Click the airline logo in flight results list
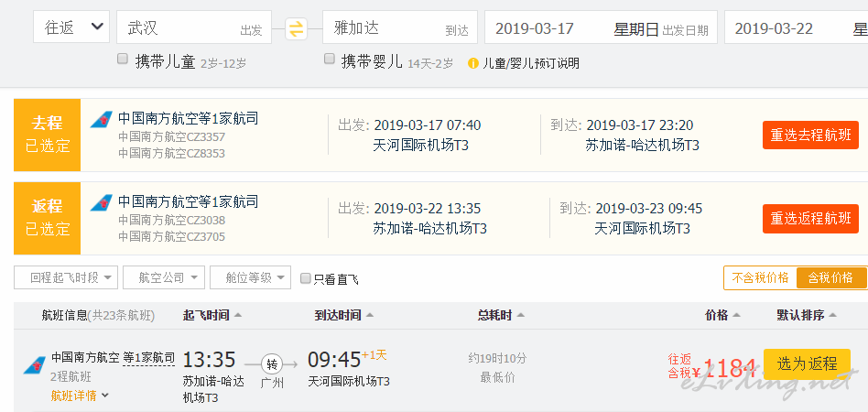 [x=34, y=365]
